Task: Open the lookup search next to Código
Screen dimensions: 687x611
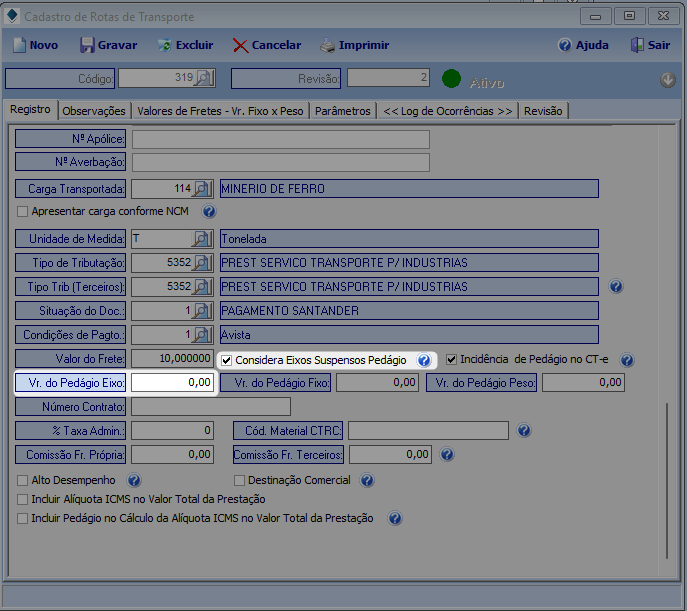Action: (x=204, y=79)
